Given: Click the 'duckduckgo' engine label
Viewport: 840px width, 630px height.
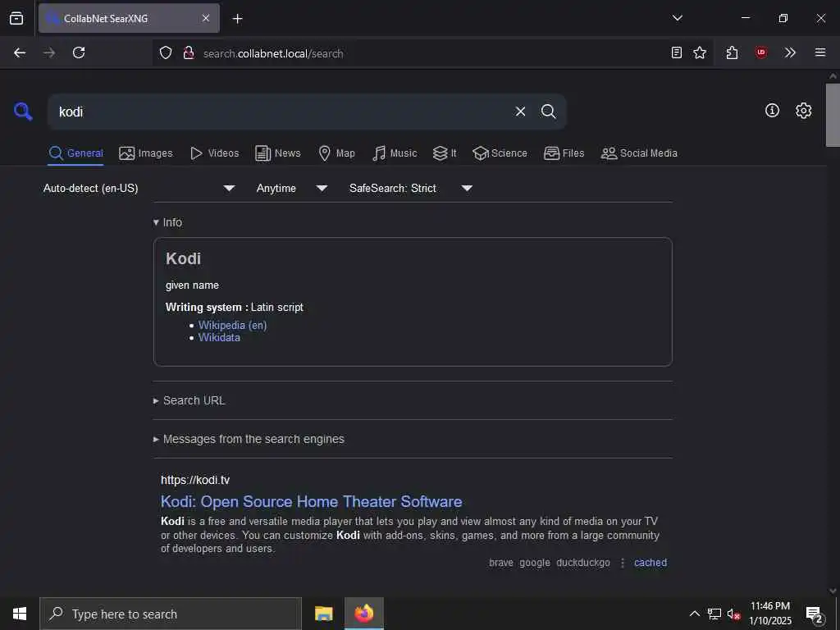Looking at the screenshot, I should (583, 563).
